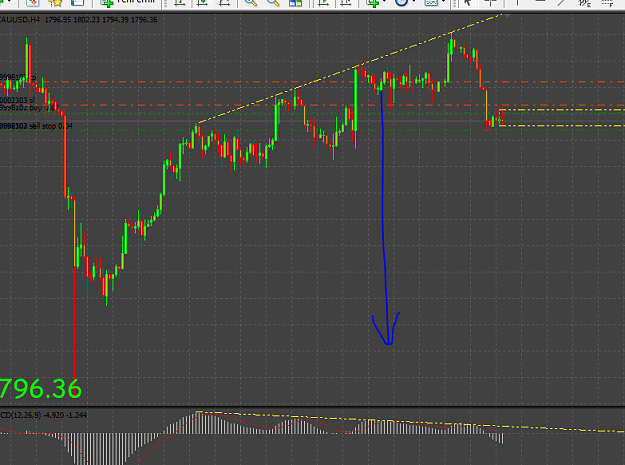Click the 'sell stop 0.04' order label
Image resolution: width=625 pixels, height=465 pixels.
click(x=51, y=126)
